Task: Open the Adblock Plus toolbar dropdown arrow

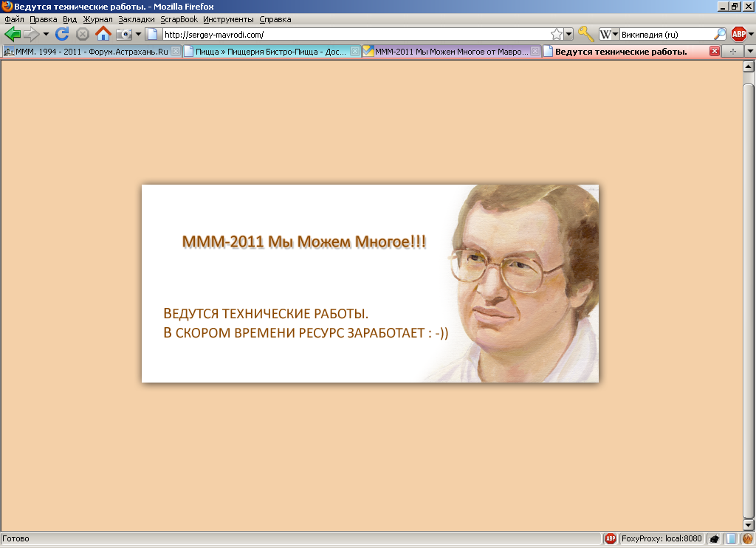Action: coord(752,34)
